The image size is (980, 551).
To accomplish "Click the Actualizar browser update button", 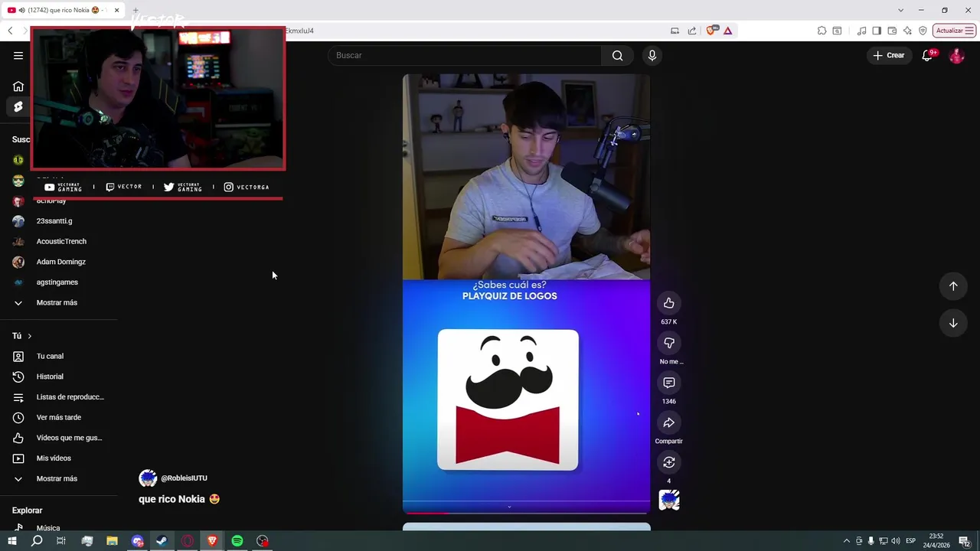I will click(x=954, y=31).
